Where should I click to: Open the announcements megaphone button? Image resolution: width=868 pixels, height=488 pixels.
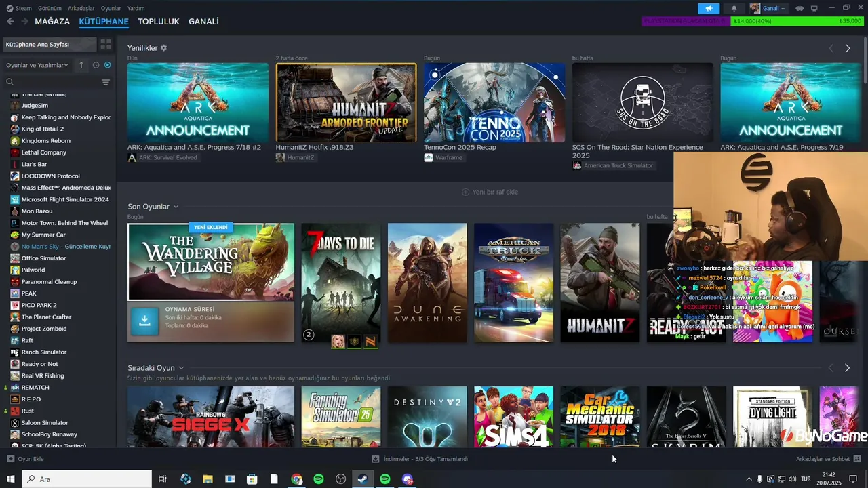[x=709, y=8]
